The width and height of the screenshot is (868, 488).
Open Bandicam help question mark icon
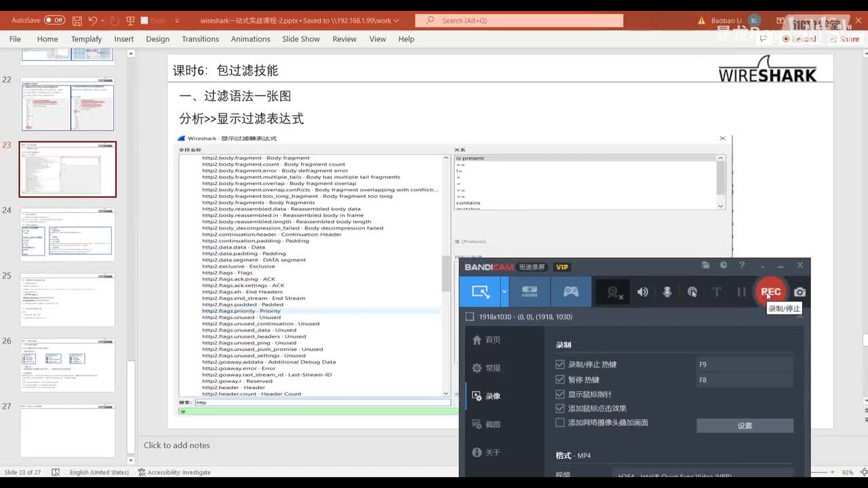[742, 265]
